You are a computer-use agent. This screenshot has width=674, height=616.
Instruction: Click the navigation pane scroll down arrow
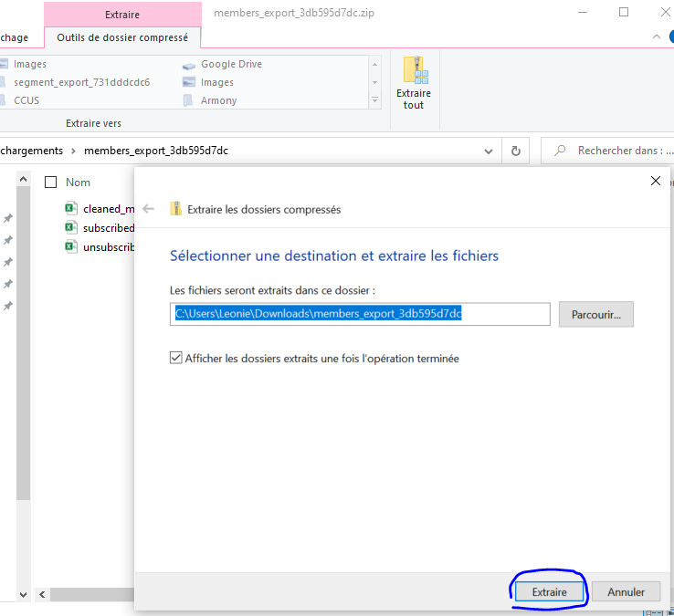pyautogui.click(x=23, y=595)
